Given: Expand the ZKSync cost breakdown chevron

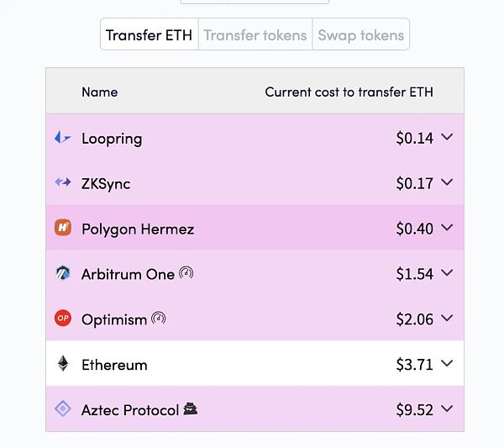Looking at the screenshot, I should click(447, 182).
